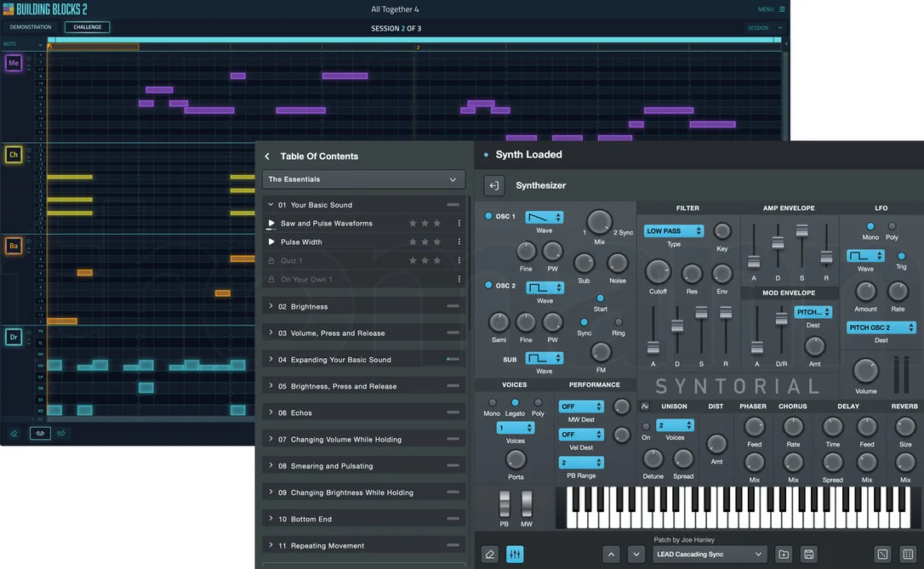Open 08 Smearing and Pulsating chapter
This screenshot has width=924, height=569.
[363, 466]
